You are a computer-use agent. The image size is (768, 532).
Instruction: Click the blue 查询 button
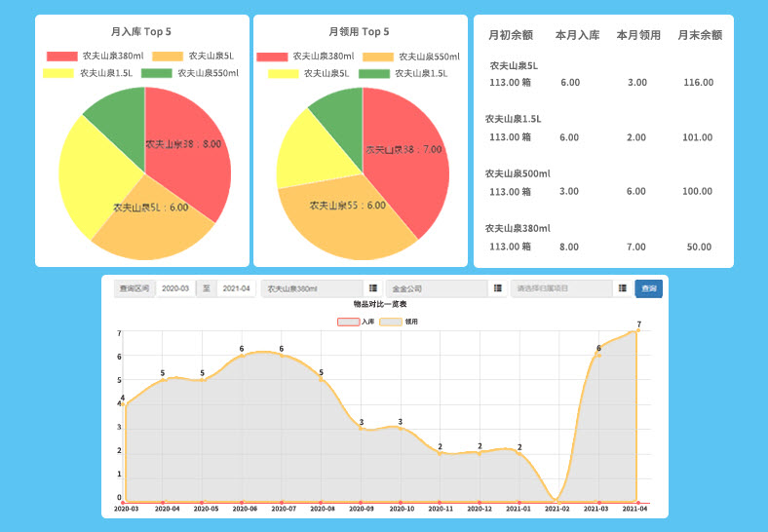(x=648, y=288)
